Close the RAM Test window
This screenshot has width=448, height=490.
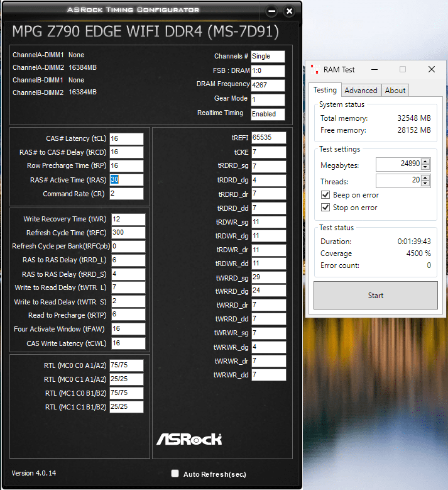click(x=432, y=69)
